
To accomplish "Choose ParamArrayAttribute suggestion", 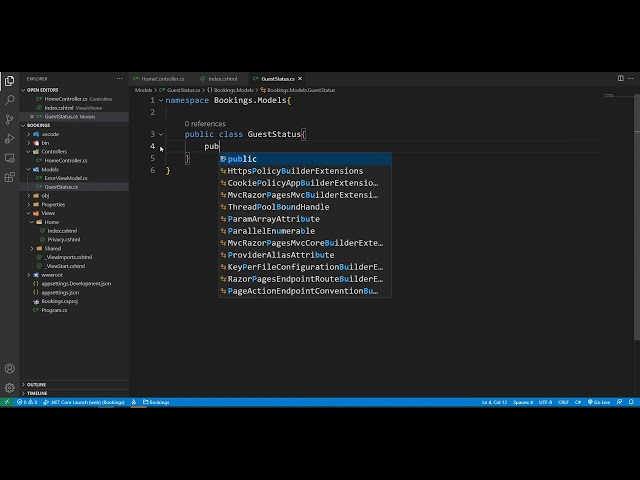I will 305,219.
